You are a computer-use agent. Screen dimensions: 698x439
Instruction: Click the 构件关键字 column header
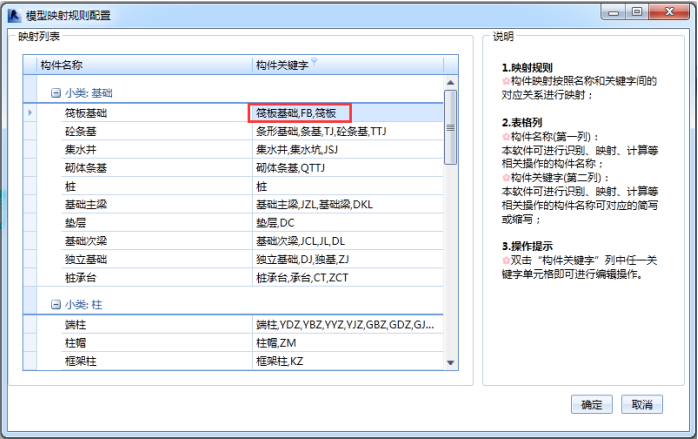coord(348,65)
